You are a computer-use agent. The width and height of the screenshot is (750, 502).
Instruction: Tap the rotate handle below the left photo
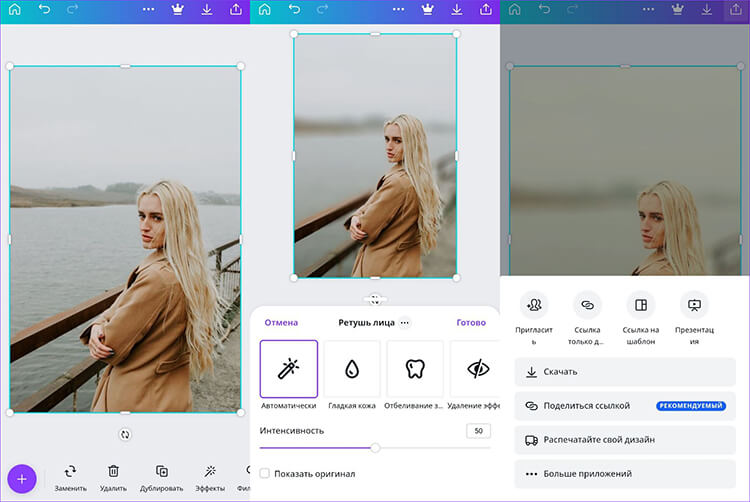click(x=125, y=435)
